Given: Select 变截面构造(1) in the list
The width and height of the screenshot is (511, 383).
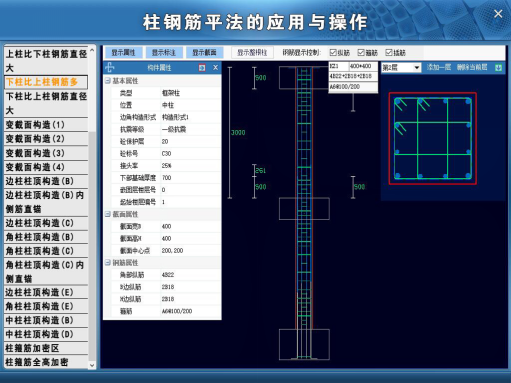Looking at the screenshot, I should [46, 125].
